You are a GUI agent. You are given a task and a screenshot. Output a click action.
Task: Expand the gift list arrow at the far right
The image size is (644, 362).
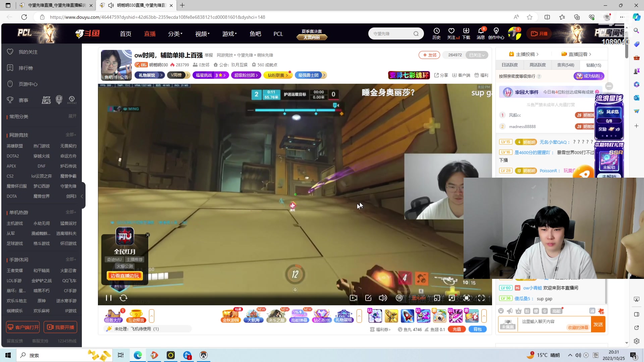[484, 316]
